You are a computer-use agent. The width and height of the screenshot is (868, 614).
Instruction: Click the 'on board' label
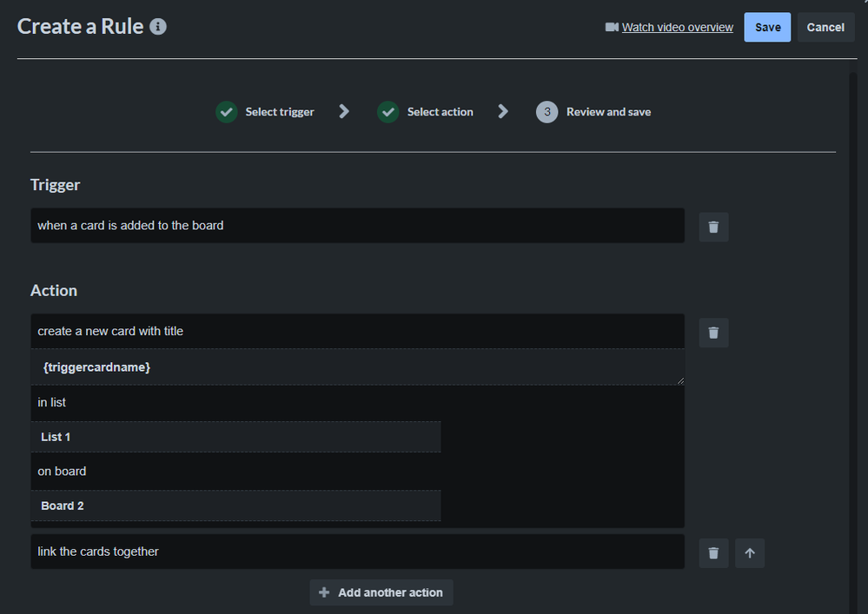click(x=62, y=472)
